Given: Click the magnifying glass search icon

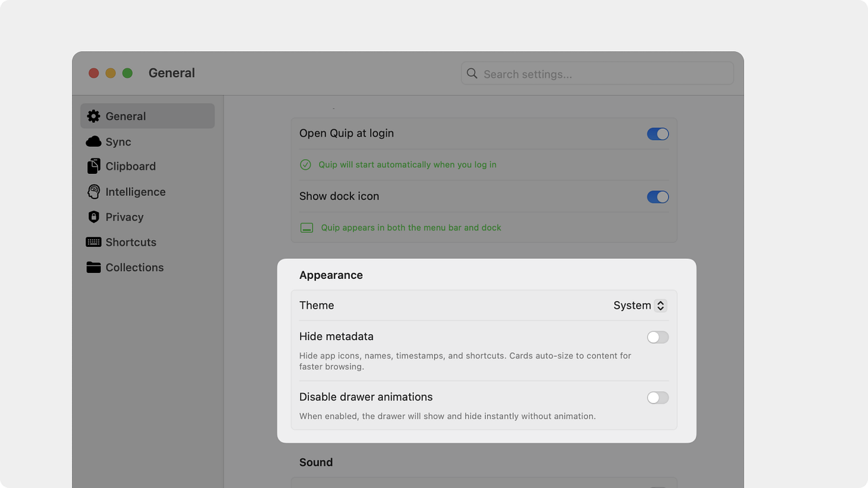Looking at the screenshot, I should (x=472, y=73).
